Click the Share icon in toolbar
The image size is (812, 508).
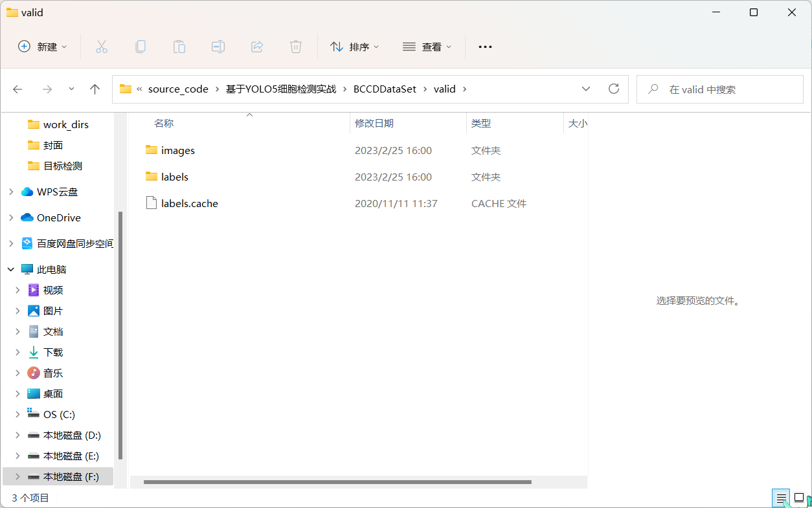(x=257, y=47)
